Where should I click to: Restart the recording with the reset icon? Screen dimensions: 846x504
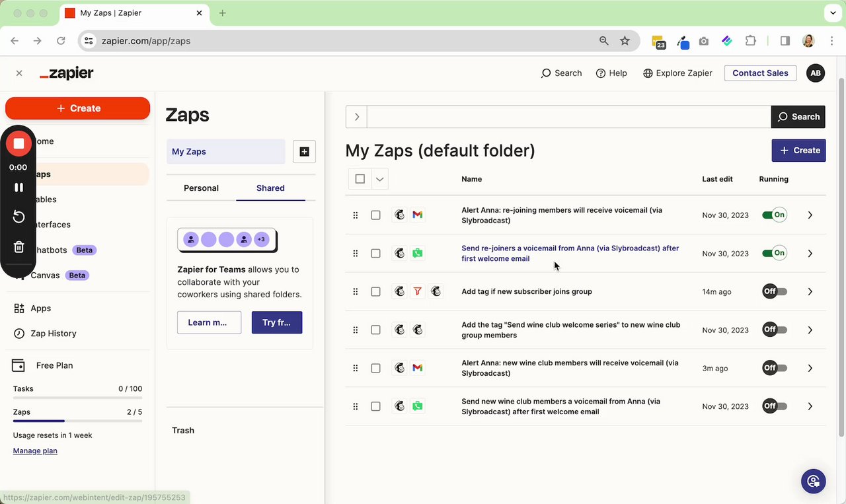19,217
